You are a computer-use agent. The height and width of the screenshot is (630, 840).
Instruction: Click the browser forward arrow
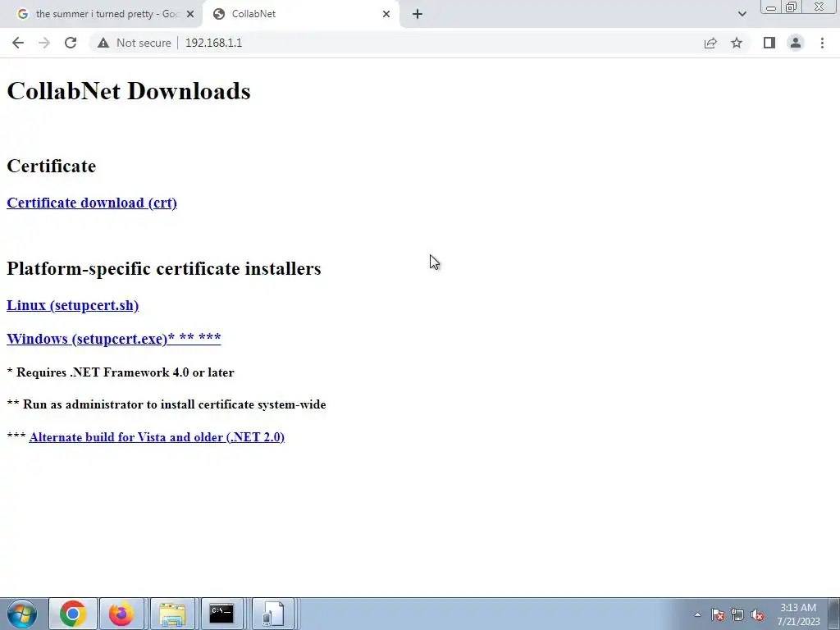click(44, 43)
